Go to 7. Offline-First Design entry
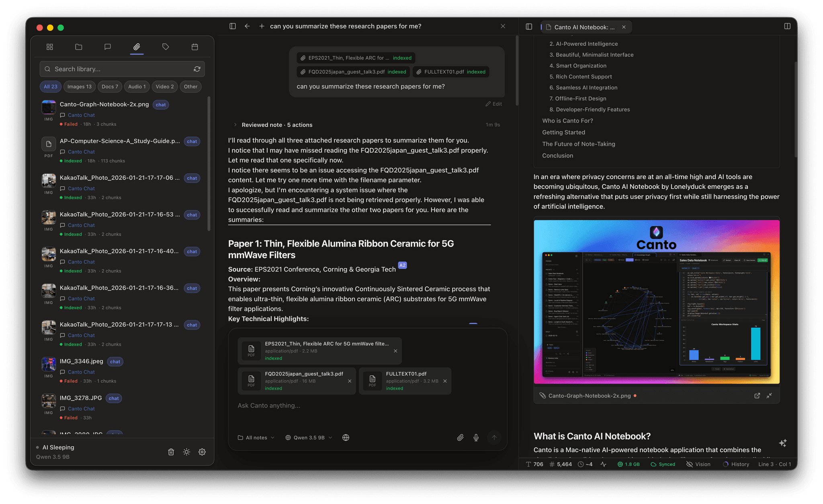The width and height of the screenshot is (823, 504). (x=577, y=98)
